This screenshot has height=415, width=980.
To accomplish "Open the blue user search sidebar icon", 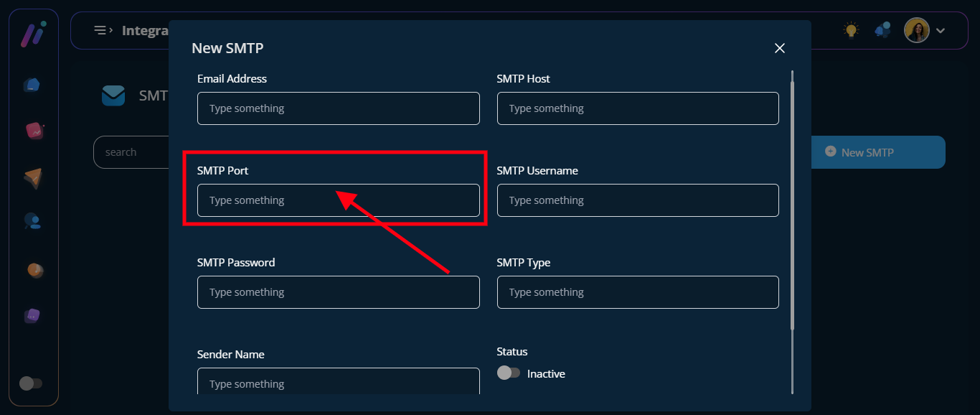I will (33, 222).
